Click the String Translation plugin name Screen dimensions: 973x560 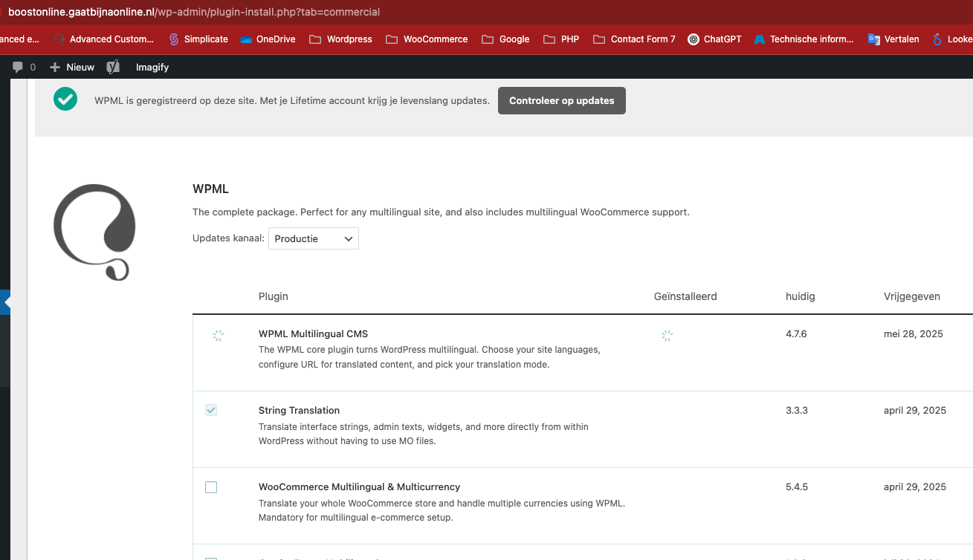[x=299, y=410]
